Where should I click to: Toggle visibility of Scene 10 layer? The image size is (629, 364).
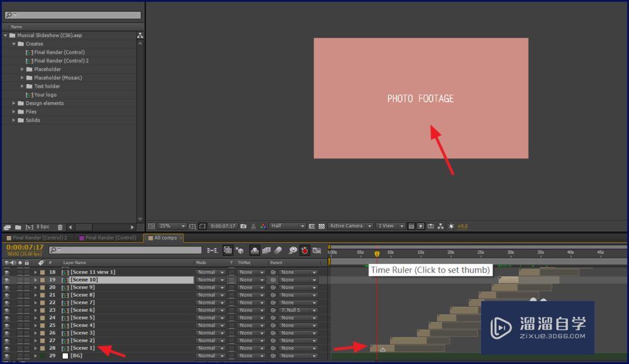click(x=7, y=280)
